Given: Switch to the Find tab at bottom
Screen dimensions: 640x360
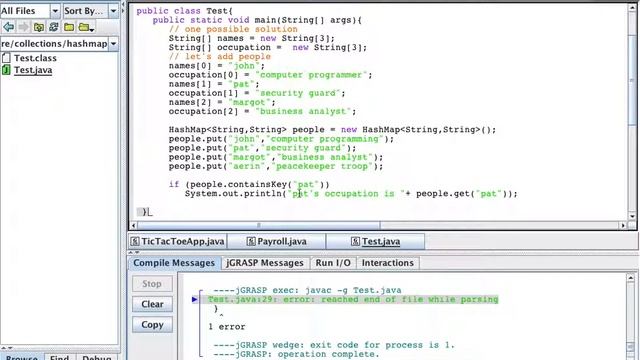Looking at the screenshot, I should (x=59, y=358).
